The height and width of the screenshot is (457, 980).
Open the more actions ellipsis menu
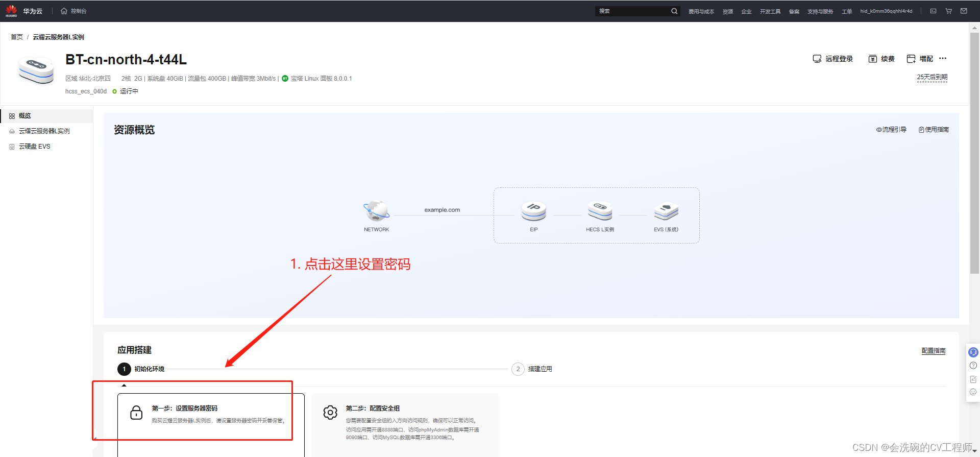(943, 58)
